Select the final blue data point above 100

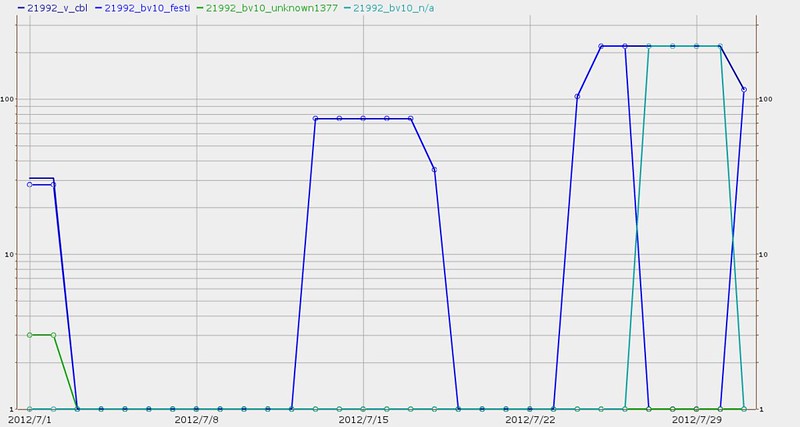(x=744, y=90)
